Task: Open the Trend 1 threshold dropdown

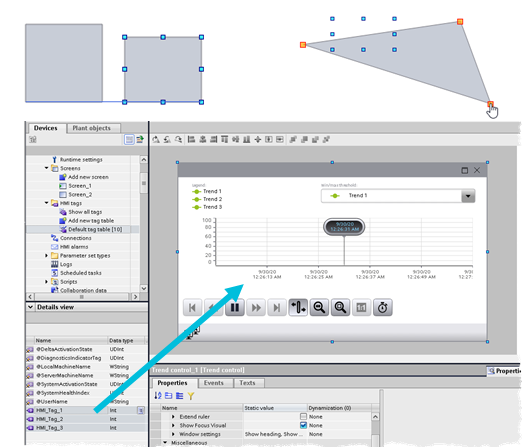Action: [x=468, y=196]
